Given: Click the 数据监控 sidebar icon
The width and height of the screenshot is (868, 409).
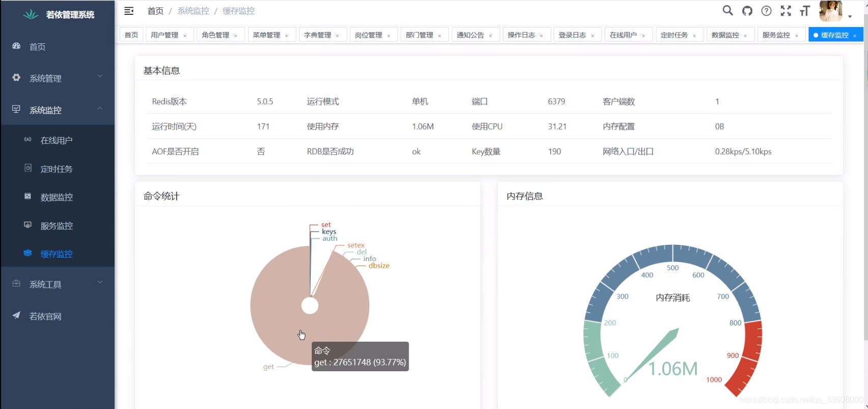Looking at the screenshot, I should tap(28, 196).
